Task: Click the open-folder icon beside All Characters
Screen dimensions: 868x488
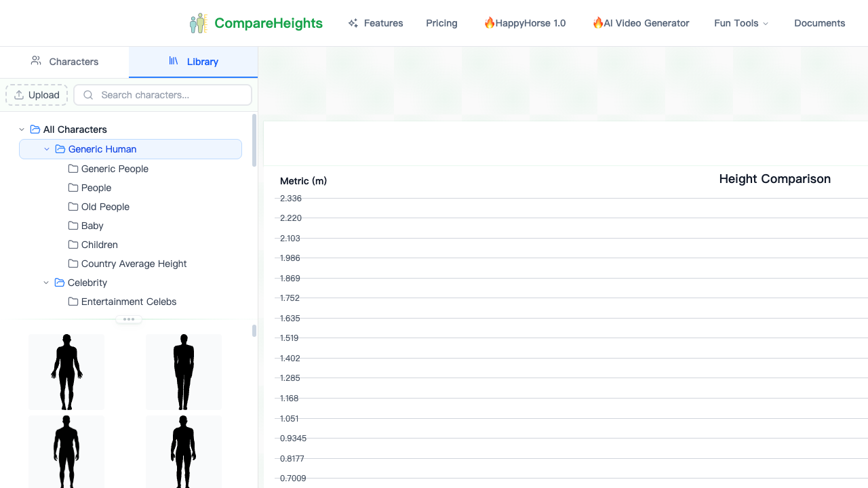Action: coord(35,129)
